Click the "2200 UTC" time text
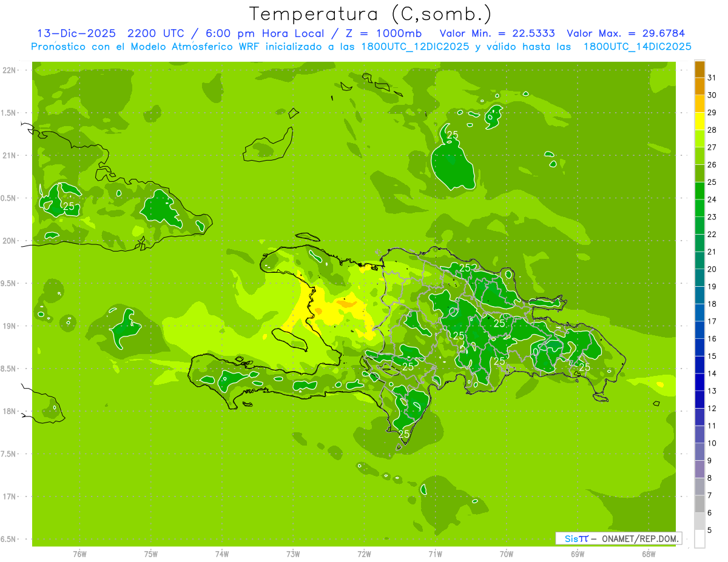 point(157,33)
